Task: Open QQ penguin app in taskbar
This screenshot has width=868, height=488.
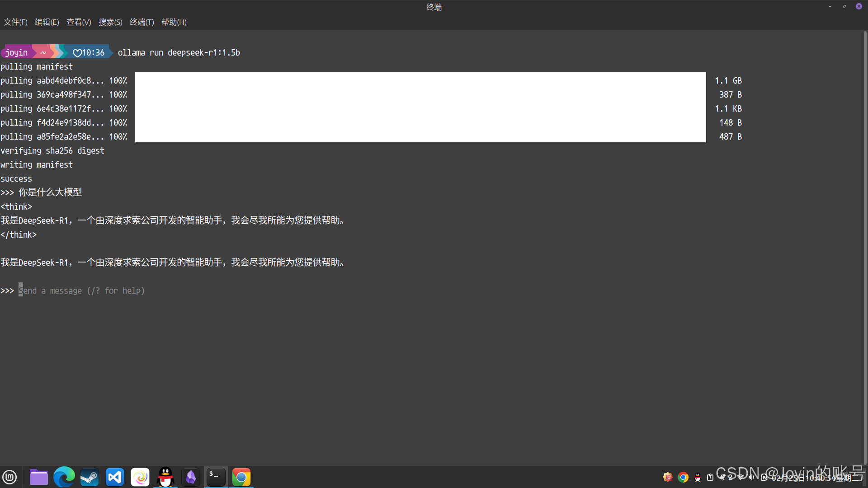Action: coord(165,477)
